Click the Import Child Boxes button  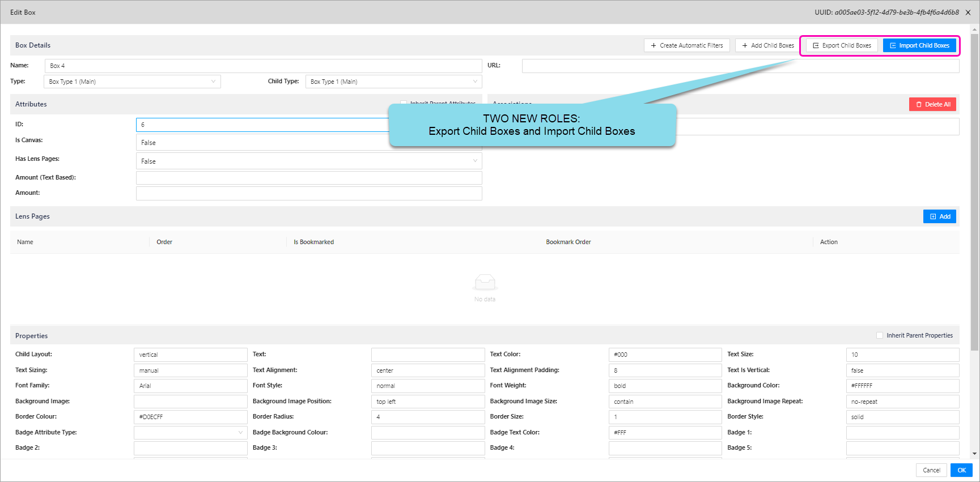click(919, 45)
